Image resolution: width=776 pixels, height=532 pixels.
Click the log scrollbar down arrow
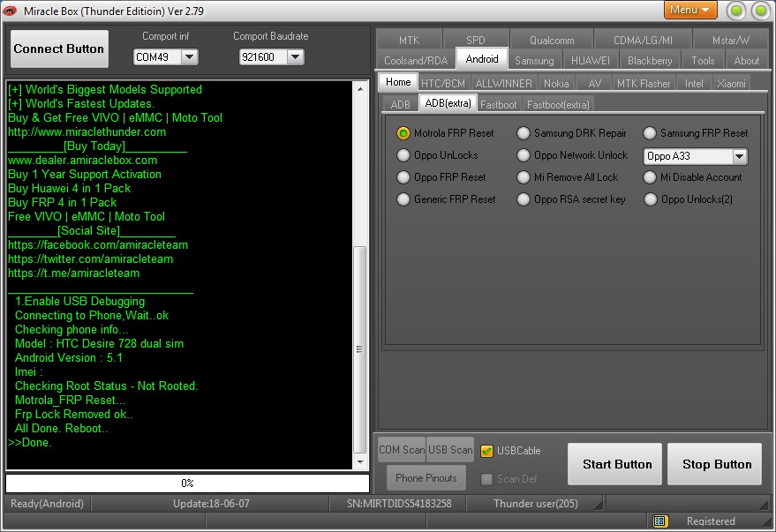tap(360, 461)
